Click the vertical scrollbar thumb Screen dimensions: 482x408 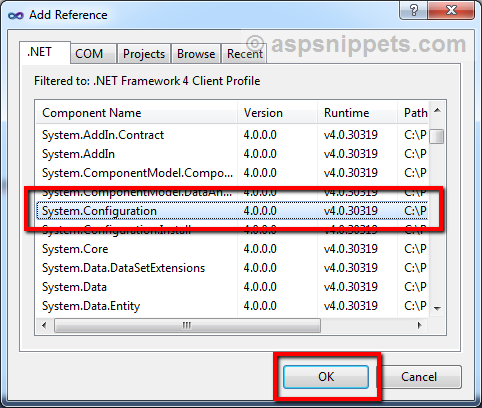tap(437, 136)
